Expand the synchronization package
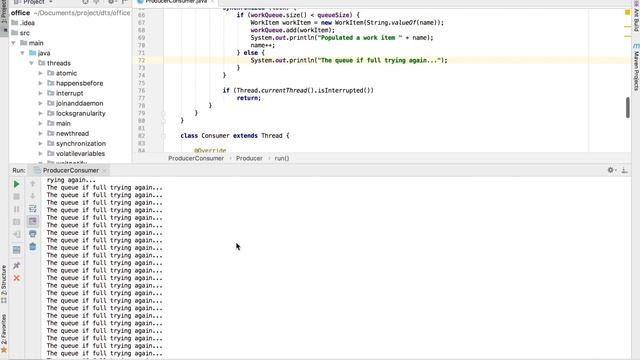This screenshot has height=360, width=640. click(40, 144)
